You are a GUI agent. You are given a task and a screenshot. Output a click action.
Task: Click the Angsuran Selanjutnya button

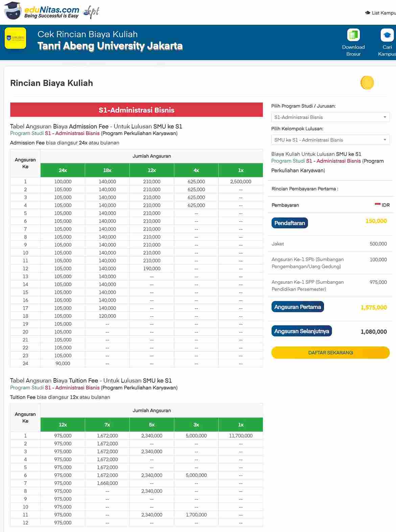302,331
